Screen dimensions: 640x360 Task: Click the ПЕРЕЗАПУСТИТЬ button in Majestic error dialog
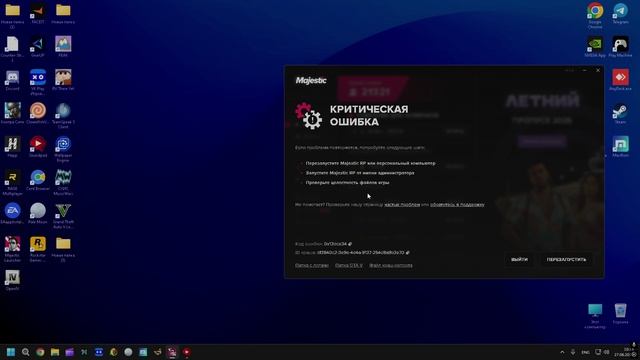(566, 260)
